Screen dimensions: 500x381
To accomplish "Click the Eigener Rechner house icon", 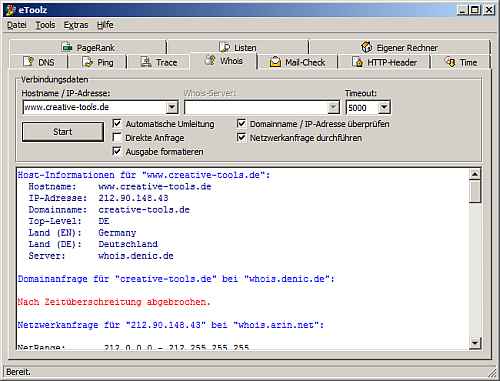I will (x=367, y=47).
